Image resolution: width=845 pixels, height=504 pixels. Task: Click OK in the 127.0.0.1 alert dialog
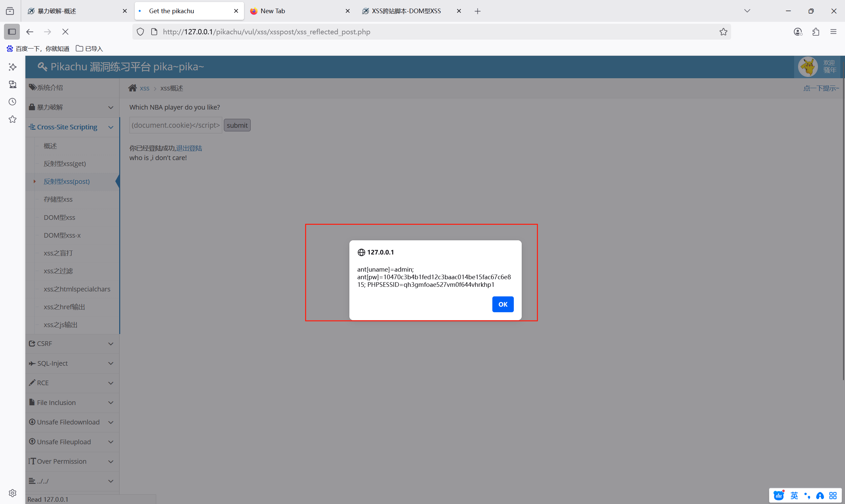pyautogui.click(x=503, y=304)
